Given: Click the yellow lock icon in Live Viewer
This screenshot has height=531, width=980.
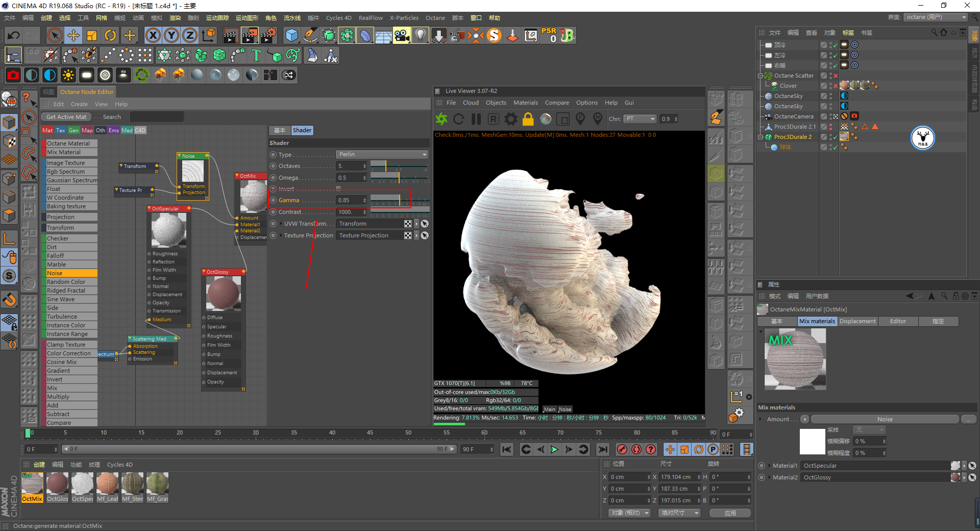Looking at the screenshot, I should pos(528,119).
